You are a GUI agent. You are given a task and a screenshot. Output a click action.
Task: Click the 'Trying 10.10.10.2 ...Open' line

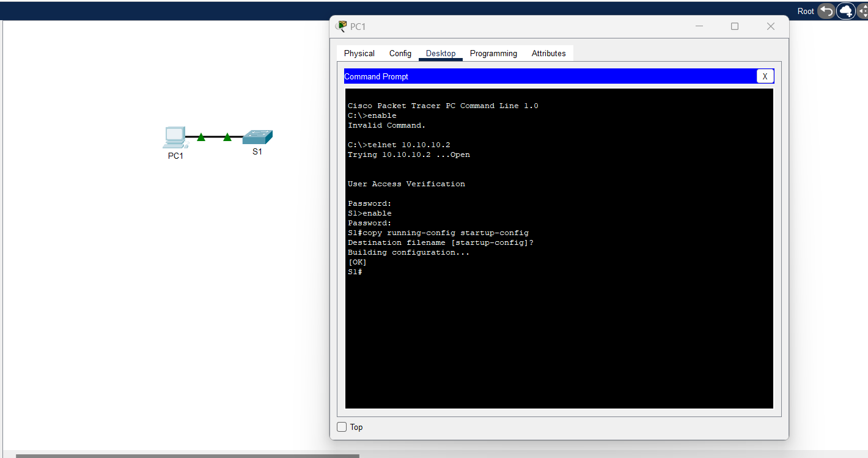click(409, 154)
